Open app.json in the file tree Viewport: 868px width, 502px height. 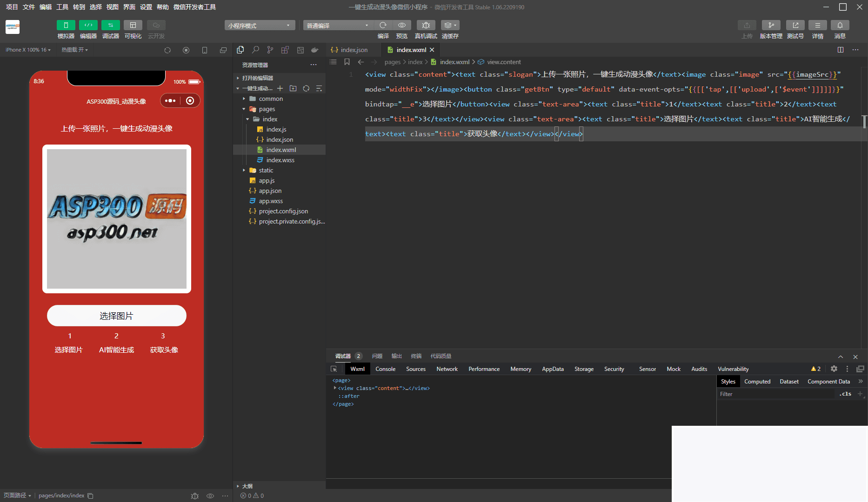tap(270, 191)
